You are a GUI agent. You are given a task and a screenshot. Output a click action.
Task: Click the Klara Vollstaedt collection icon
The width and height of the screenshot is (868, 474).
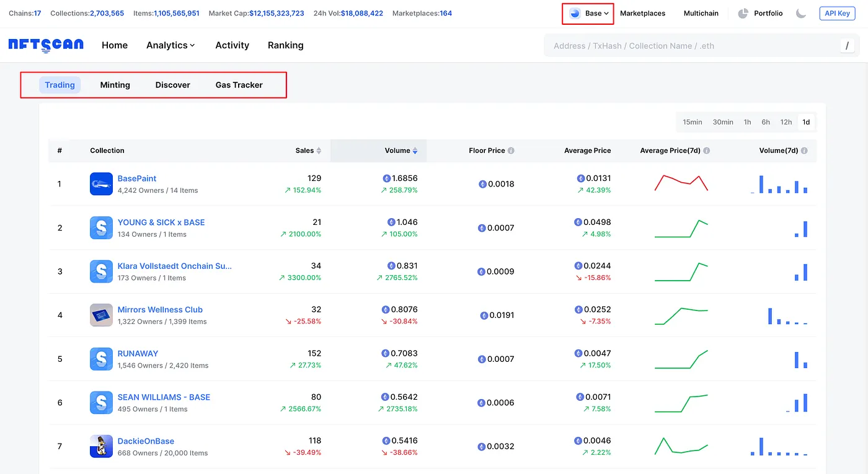pyautogui.click(x=101, y=271)
